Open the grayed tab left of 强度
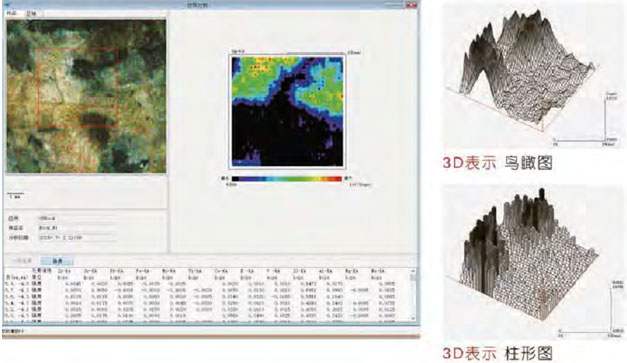627x363 pixels. click(x=22, y=261)
